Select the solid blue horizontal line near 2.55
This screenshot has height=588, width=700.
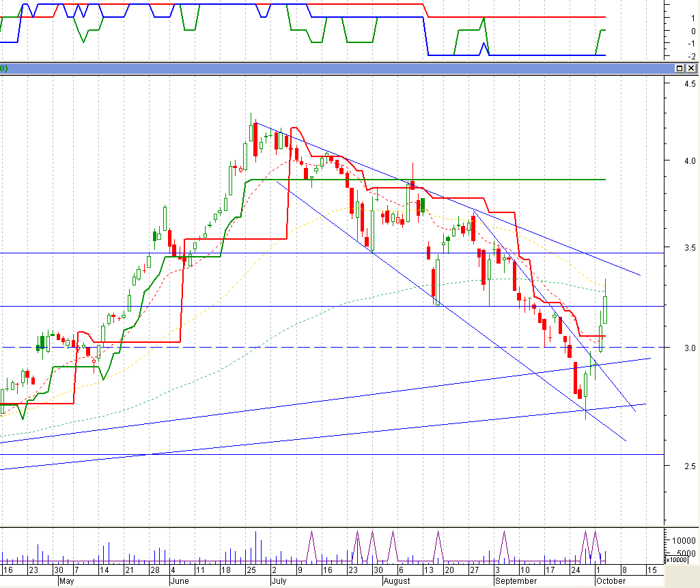(332, 455)
